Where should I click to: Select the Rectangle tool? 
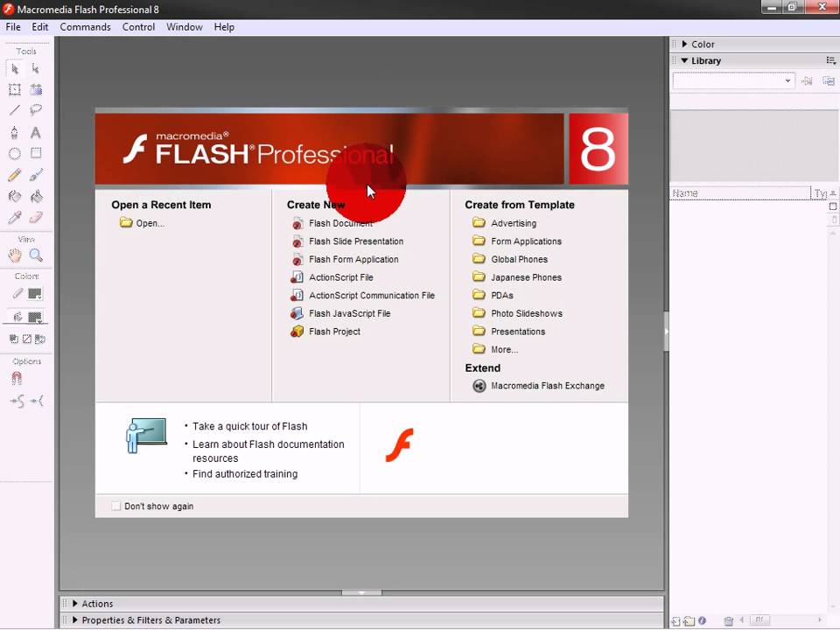(35, 154)
